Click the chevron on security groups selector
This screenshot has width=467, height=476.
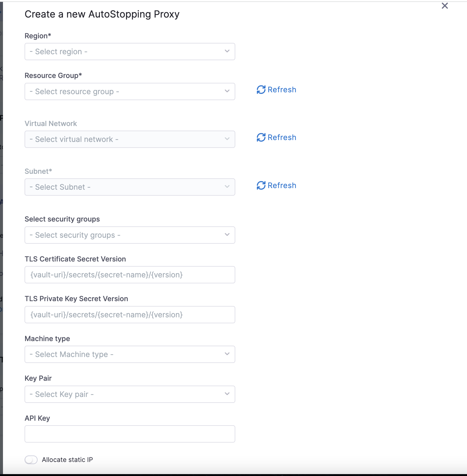click(227, 235)
